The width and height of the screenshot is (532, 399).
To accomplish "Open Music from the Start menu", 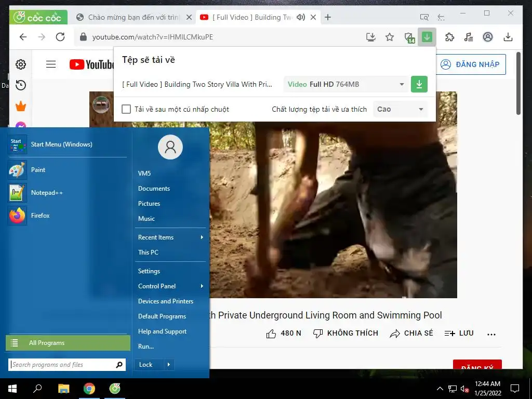I will (x=146, y=219).
